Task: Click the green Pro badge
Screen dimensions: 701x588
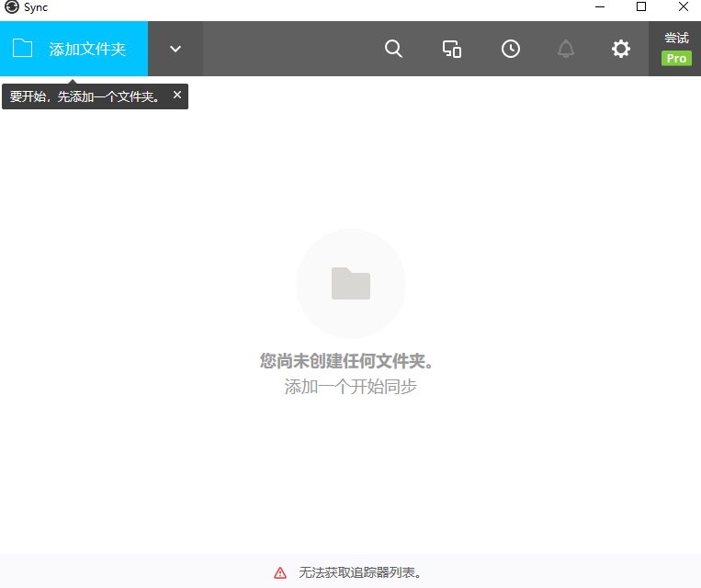Action: coord(676,58)
